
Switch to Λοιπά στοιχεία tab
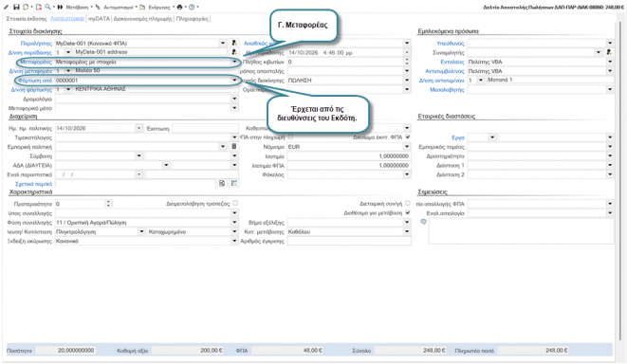click(x=67, y=19)
